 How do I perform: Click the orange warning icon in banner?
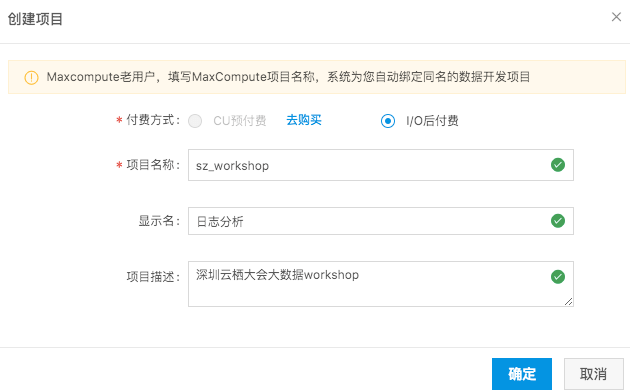click(x=31, y=78)
